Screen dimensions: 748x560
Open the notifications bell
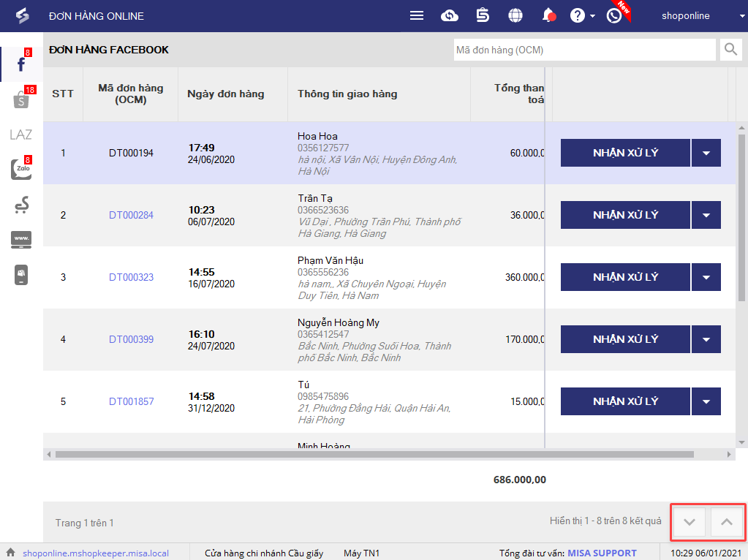(x=548, y=15)
